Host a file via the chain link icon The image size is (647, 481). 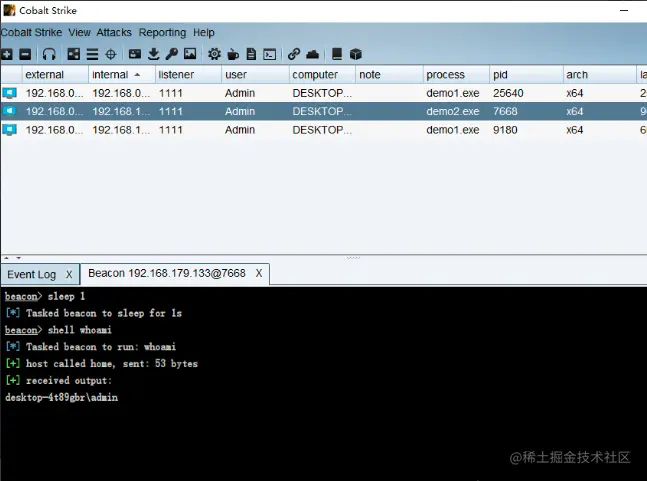click(294, 54)
